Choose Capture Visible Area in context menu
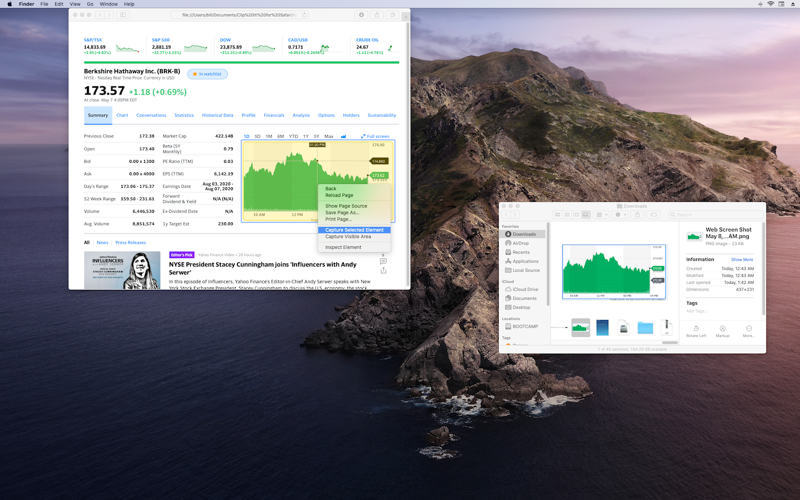 354,237
